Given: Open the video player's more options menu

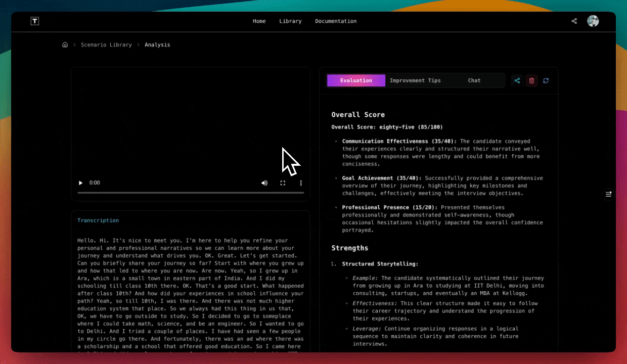Looking at the screenshot, I should click(301, 183).
